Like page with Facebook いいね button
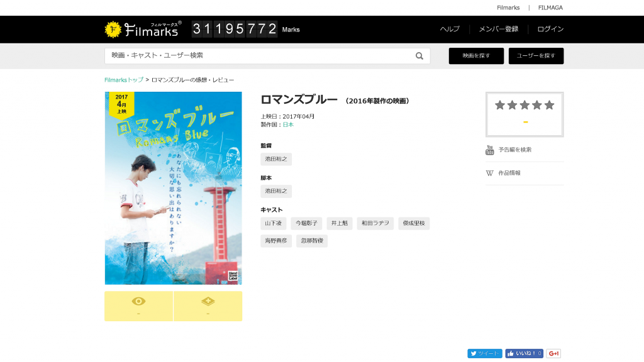 524,353
